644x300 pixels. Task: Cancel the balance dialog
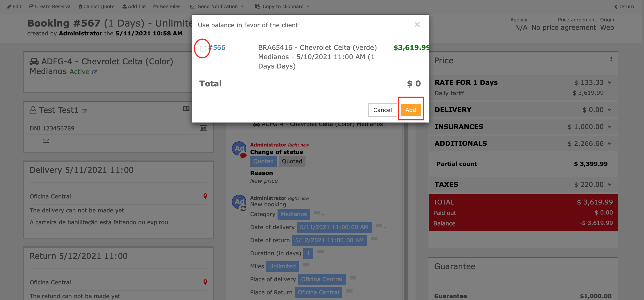tap(382, 110)
